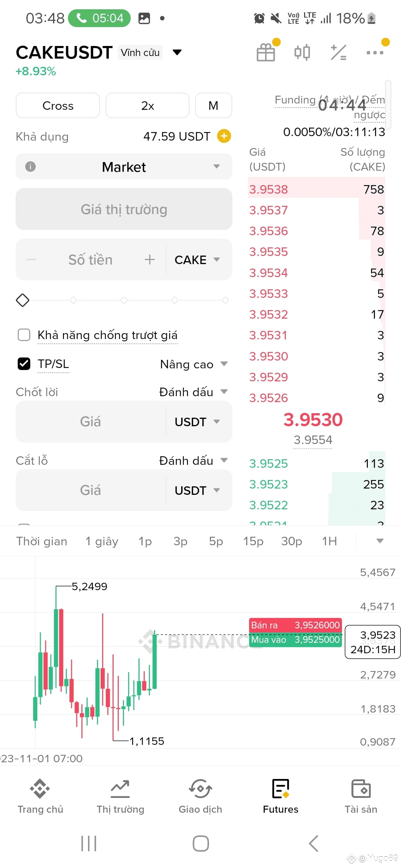Tap the plus stepper in amount field
The height and width of the screenshot is (868, 401).
[x=150, y=260]
